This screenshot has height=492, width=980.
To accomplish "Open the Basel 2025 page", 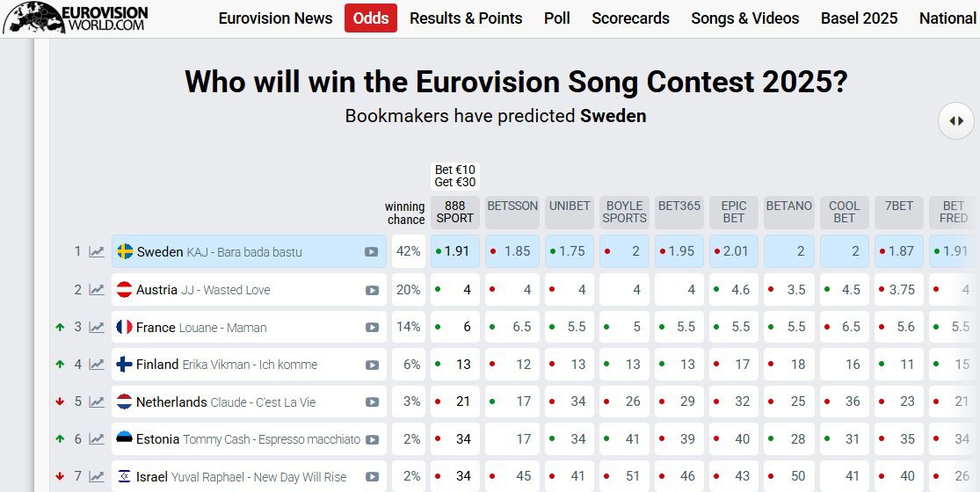I will 859,18.
